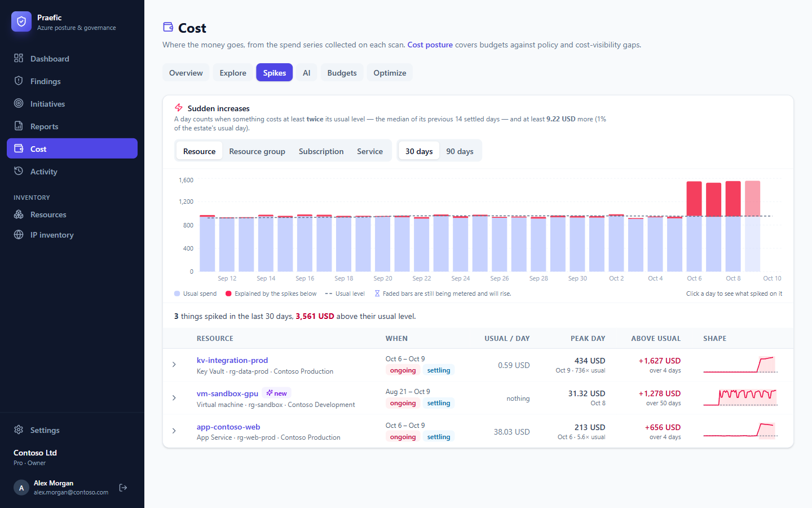Click the Praefic shield logo
812x508 pixels.
click(x=21, y=21)
